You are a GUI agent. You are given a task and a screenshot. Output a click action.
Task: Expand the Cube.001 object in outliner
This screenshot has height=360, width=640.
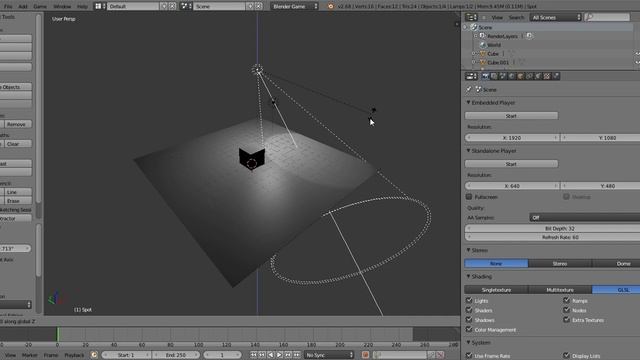click(474, 62)
